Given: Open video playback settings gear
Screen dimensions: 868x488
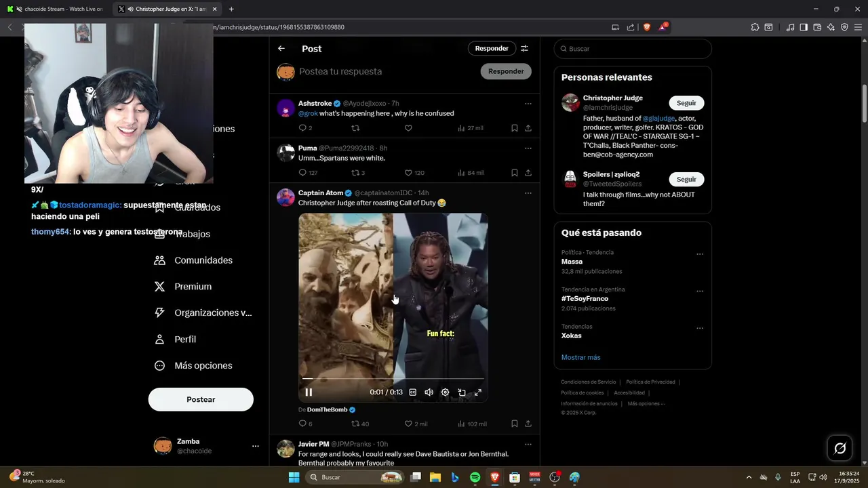Looking at the screenshot, I should coord(446,392).
